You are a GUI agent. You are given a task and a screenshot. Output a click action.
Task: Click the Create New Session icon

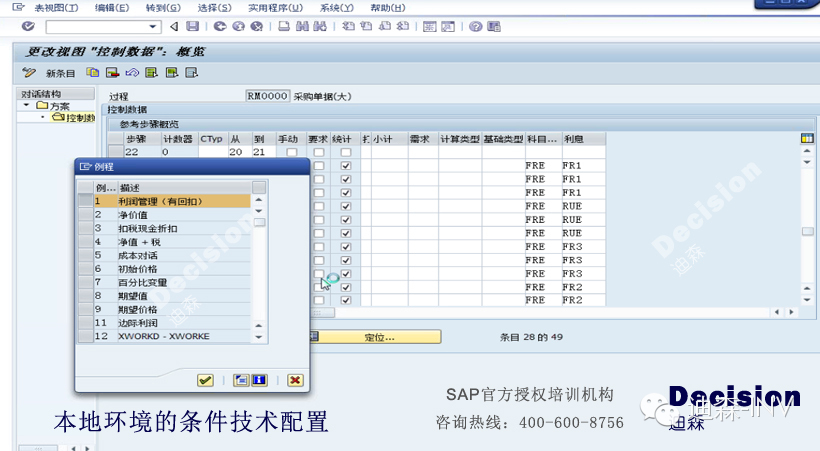click(430, 26)
